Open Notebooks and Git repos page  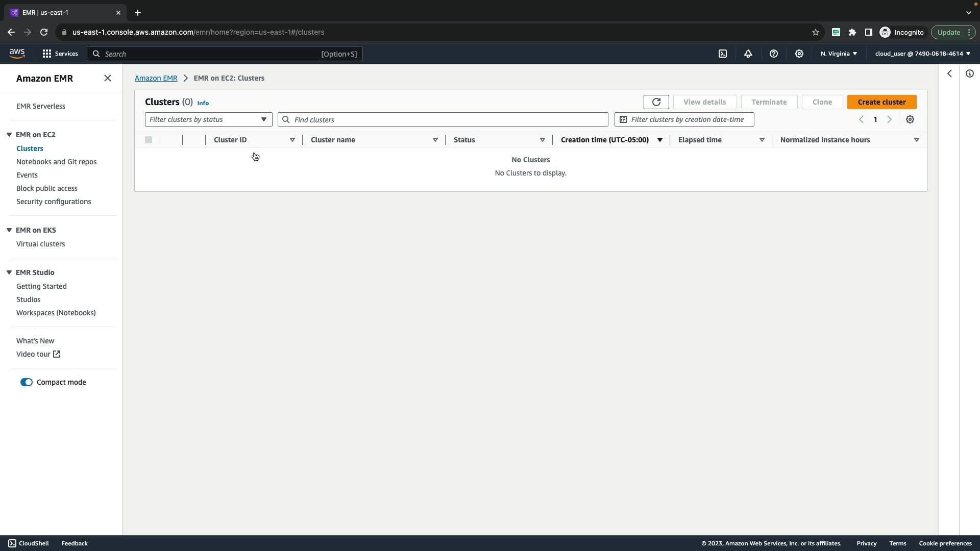pos(56,162)
